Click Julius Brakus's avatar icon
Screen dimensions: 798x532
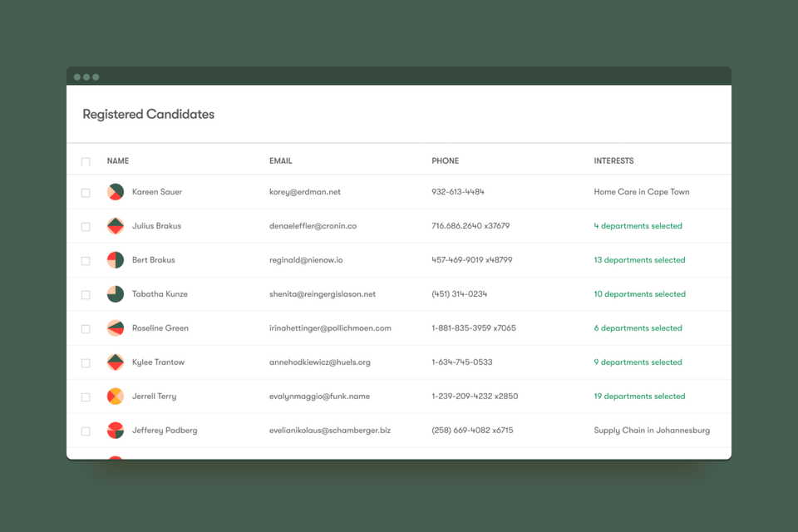(x=116, y=226)
